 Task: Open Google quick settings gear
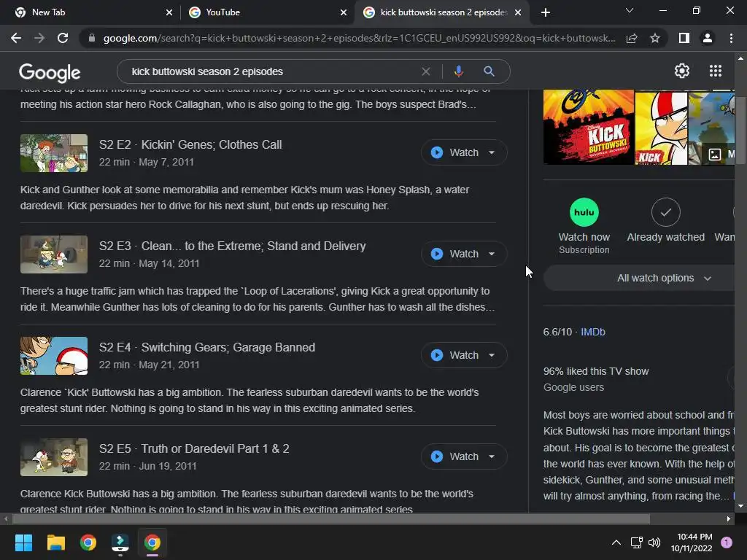coord(682,71)
